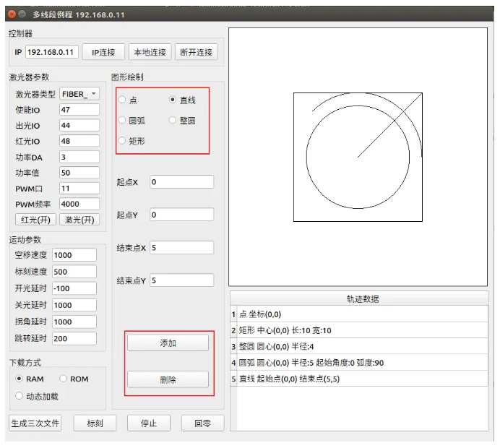The height and width of the screenshot is (448, 500).
Task: Choose the 整圆 (full circle) option
Action: click(173, 120)
